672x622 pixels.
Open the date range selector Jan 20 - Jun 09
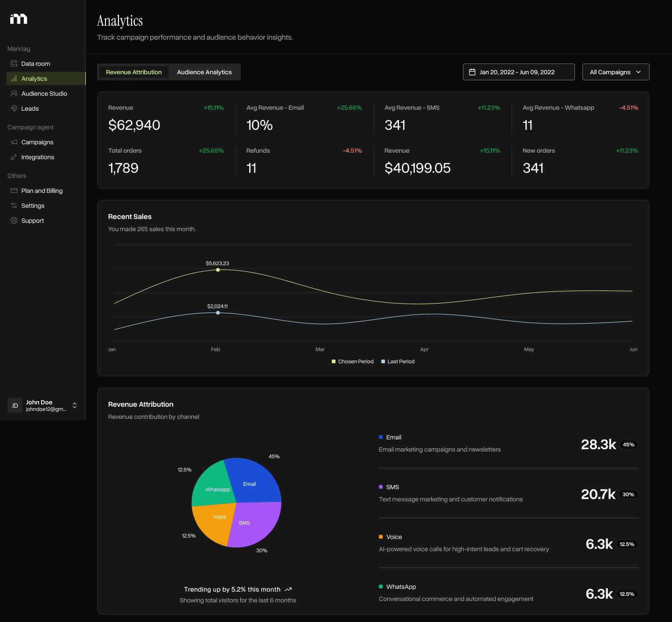(518, 72)
